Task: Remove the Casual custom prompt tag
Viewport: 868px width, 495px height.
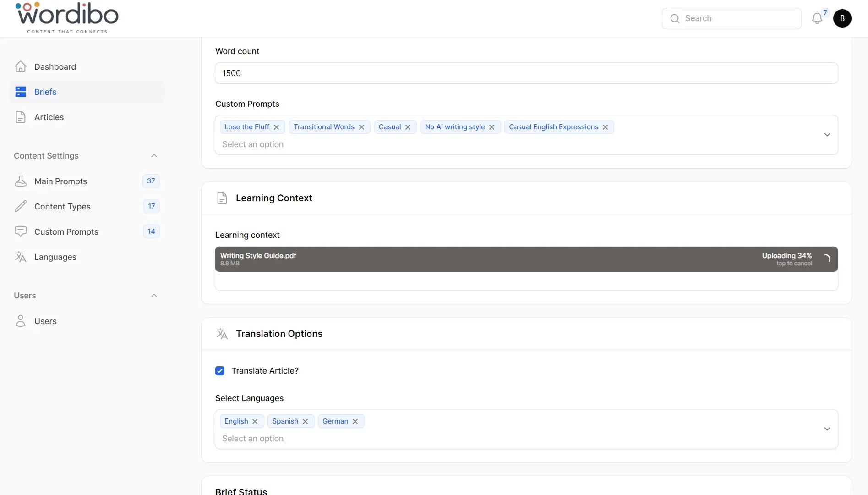Action: pos(408,127)
